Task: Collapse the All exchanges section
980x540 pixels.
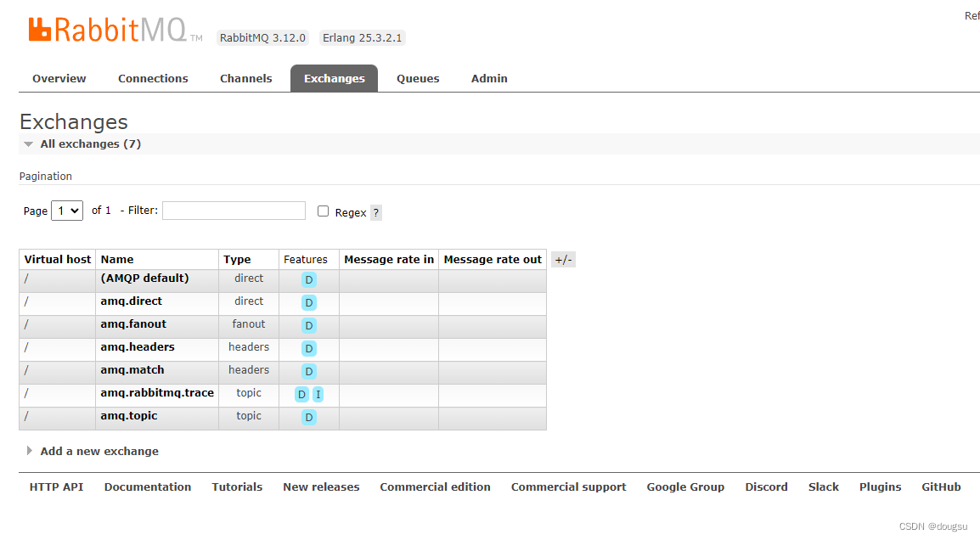Action: pos(91,143)
